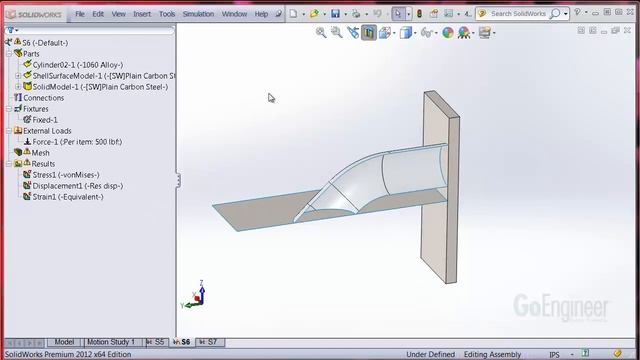The height and width of the screenshot is (360, 640).
Task: Click the Open file icon
Action: 314,13
